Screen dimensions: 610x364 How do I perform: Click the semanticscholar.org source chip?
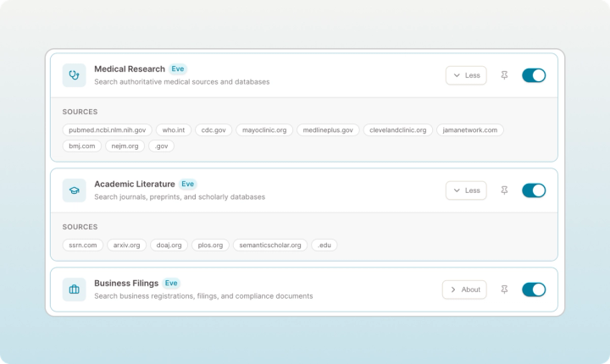(270, 245)
